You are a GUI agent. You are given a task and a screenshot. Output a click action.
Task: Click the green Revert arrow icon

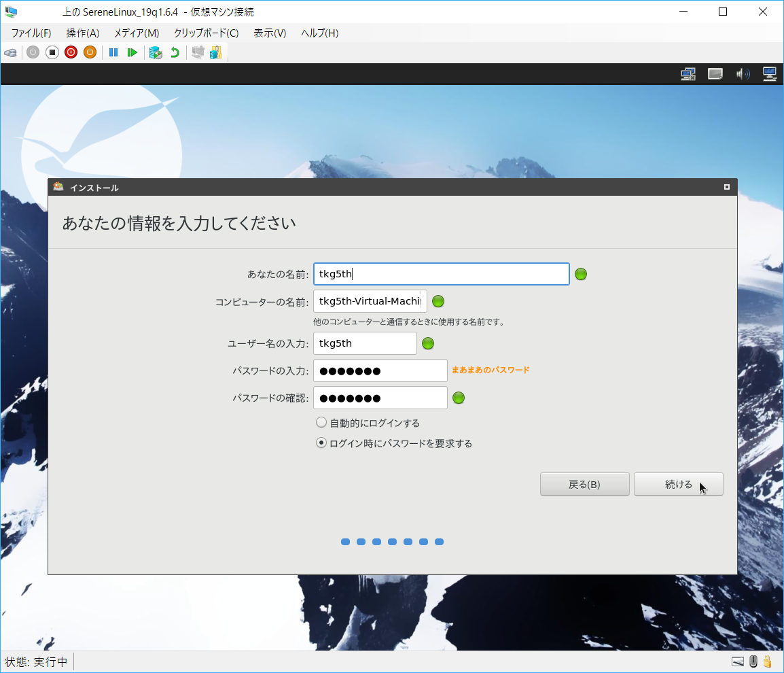(x=175, y=52)
